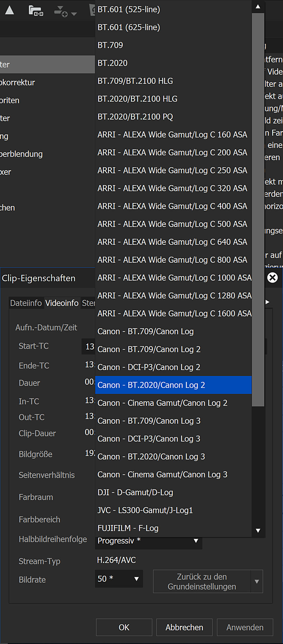Click the Anwenden button
This screenshot has height=644, width=283.
[245, 627]
